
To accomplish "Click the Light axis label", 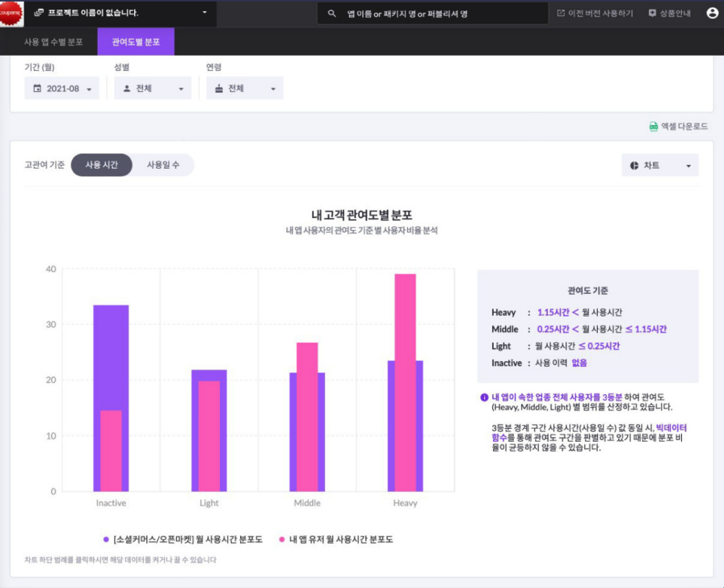I will tap(209, 503).
